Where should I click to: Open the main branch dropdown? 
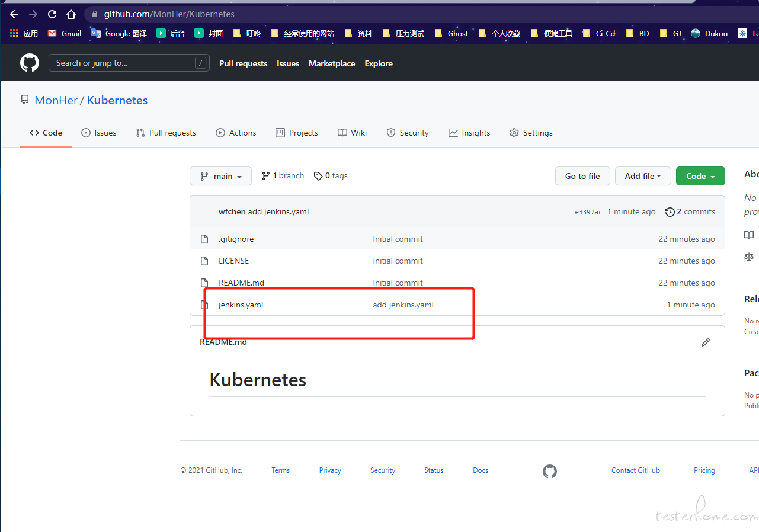coord(220,176)
